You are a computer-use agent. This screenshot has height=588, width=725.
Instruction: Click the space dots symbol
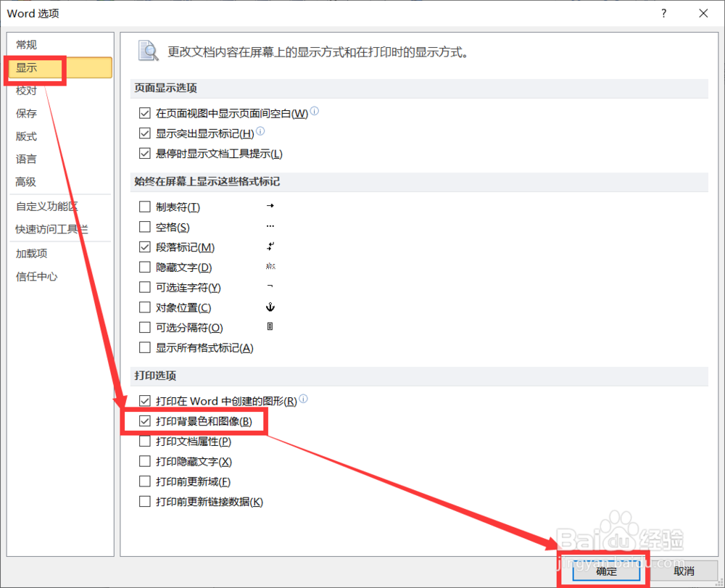(x=270, y=226)
